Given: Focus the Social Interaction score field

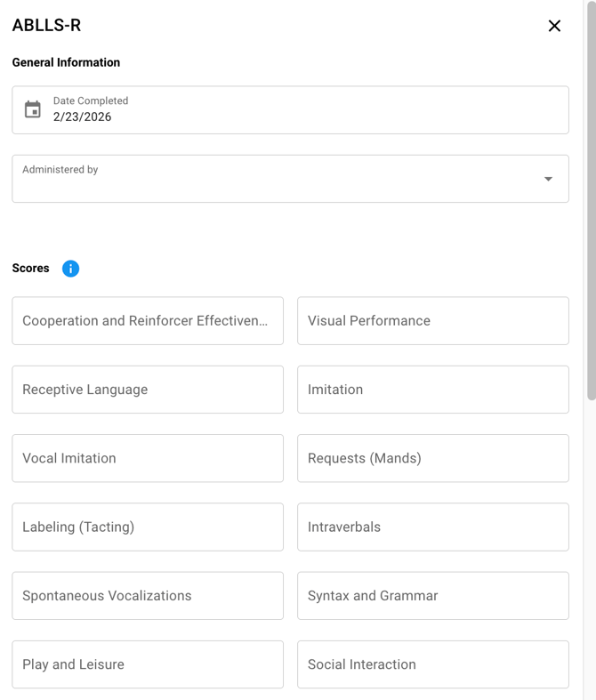Looking at the screenshot, I should click(432, 664).
